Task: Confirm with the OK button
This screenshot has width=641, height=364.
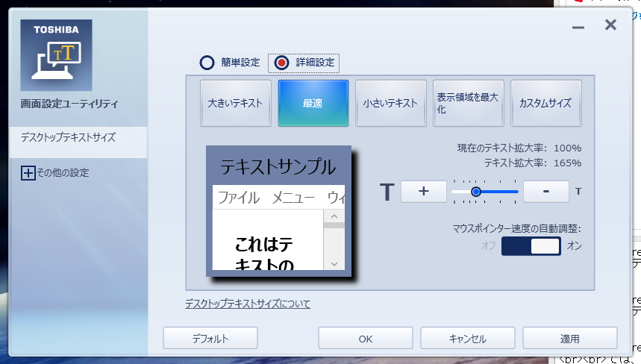Action: click(366, 338)
